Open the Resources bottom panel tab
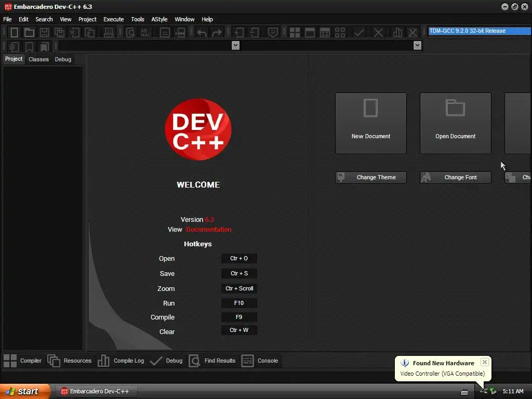Screen dimensions: 532x399 (70, 361)
